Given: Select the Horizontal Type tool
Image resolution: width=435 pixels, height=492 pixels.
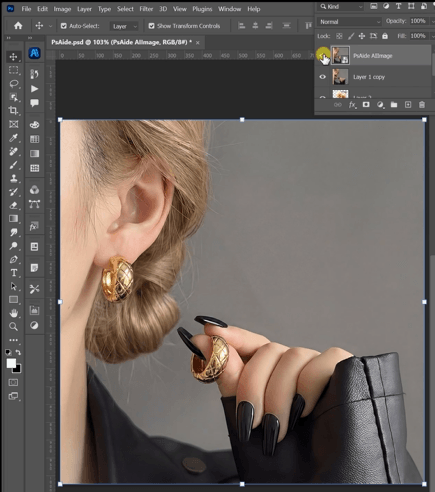Looking at the screenshot, I should click(x=13, y=273).
